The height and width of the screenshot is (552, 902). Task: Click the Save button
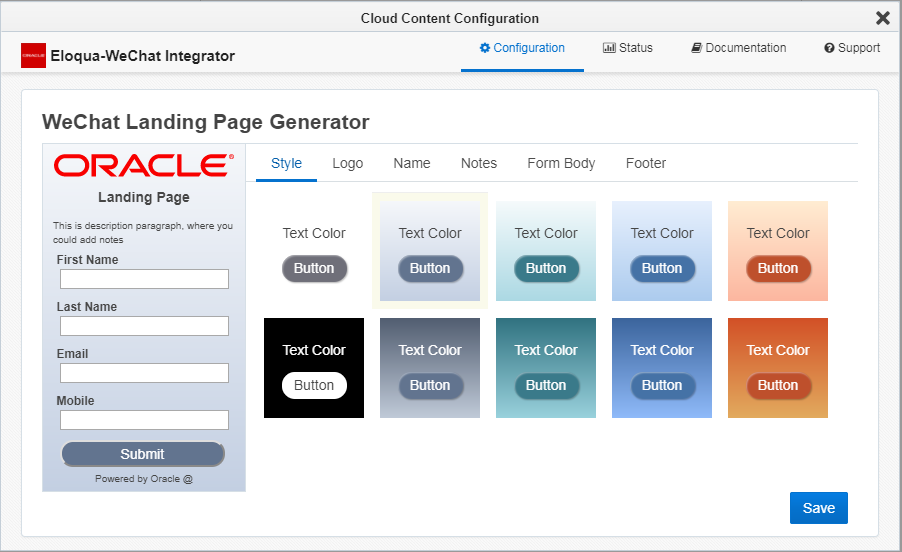pyautogui.click(x=819, y=508)
